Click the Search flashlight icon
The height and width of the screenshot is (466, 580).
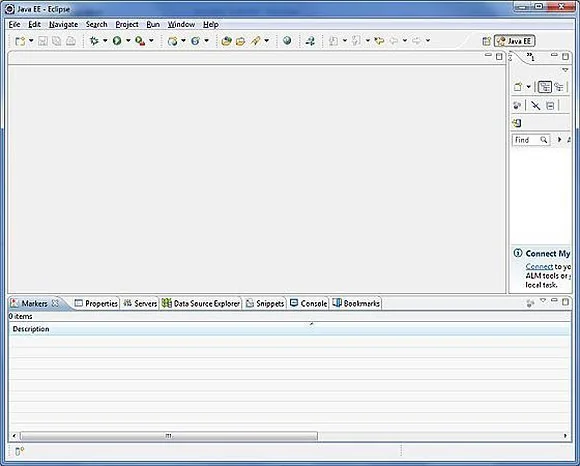click(255, 41)
